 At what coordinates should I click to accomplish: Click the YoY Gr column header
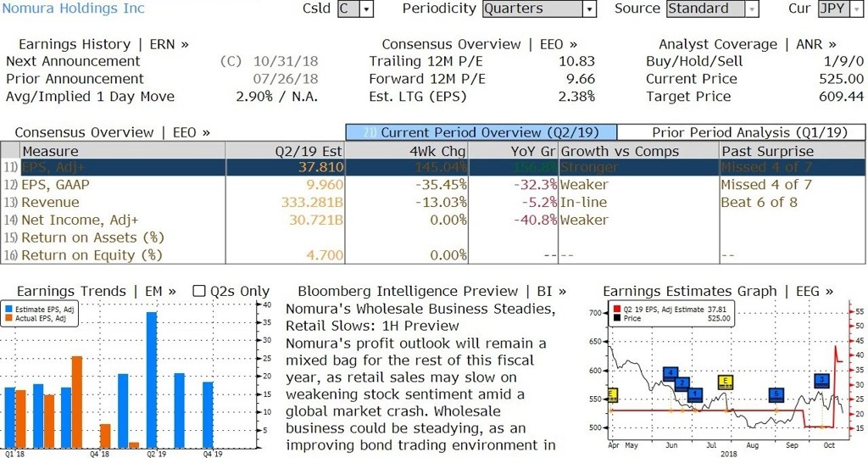pyautogui.click(x=514, y=151)
